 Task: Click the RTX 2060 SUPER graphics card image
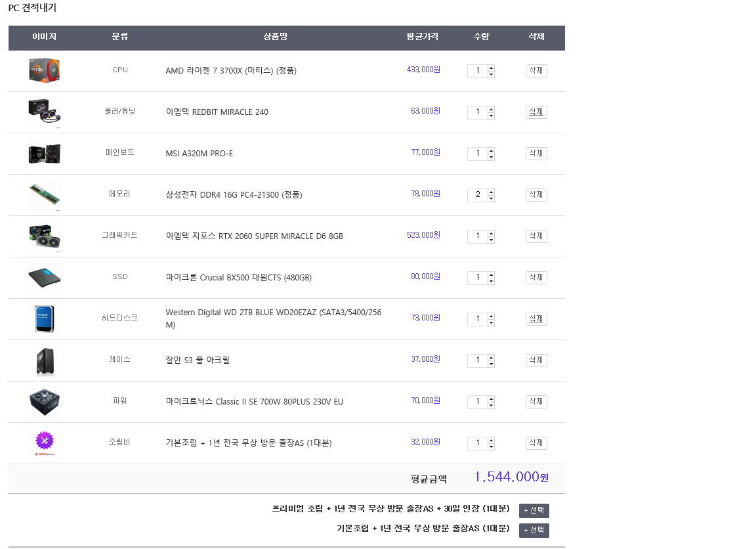tap(45, 236)
